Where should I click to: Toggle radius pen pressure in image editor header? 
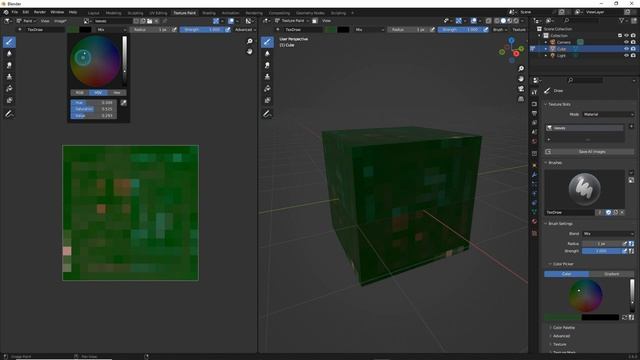(x=174, y=29)
